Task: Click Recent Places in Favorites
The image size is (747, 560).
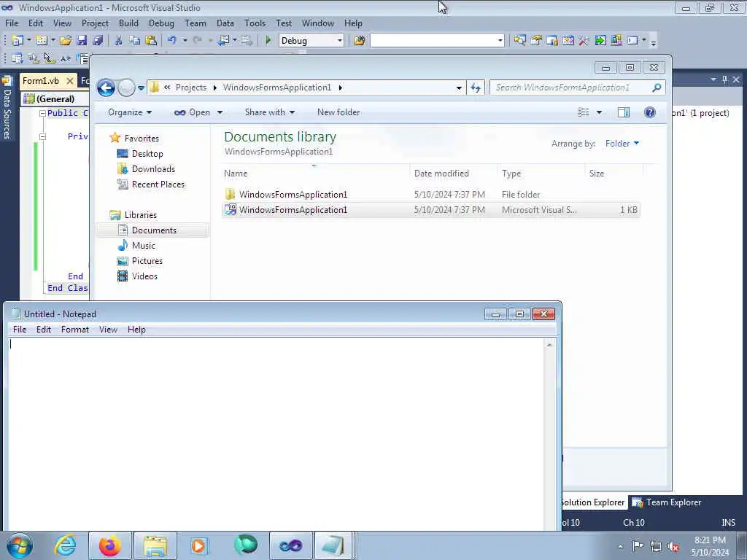Action: [x=158, y=184]
